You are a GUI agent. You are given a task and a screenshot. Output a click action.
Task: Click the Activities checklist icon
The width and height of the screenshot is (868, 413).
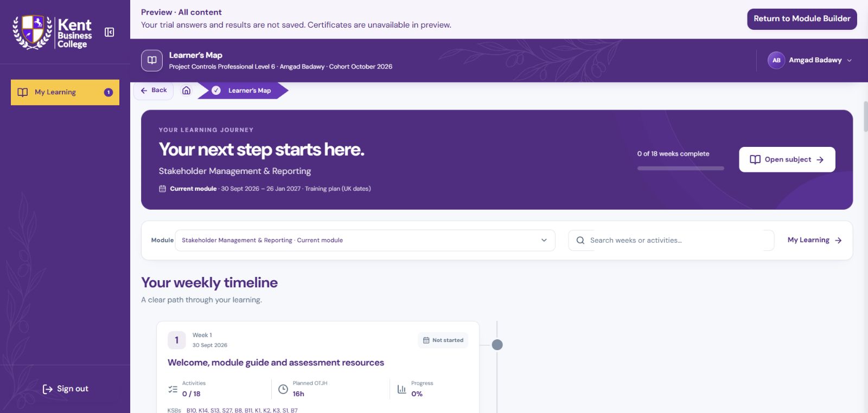[173, 389]
